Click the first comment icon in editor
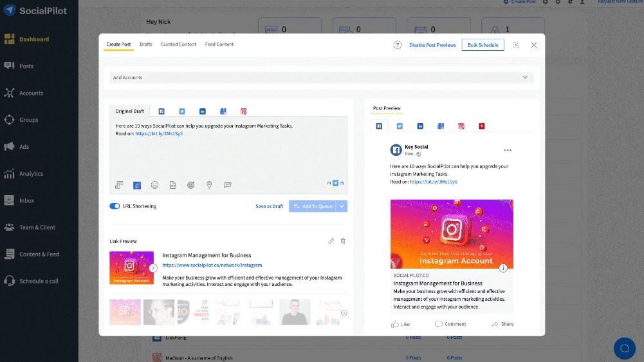644x362 pixels. [x=228, y=185]
